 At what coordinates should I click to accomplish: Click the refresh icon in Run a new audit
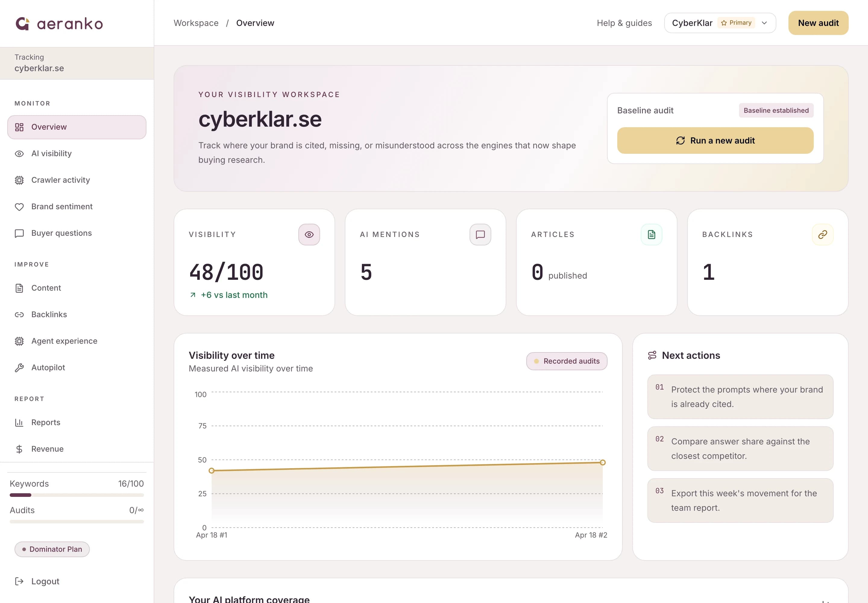[x=680, y=140]
